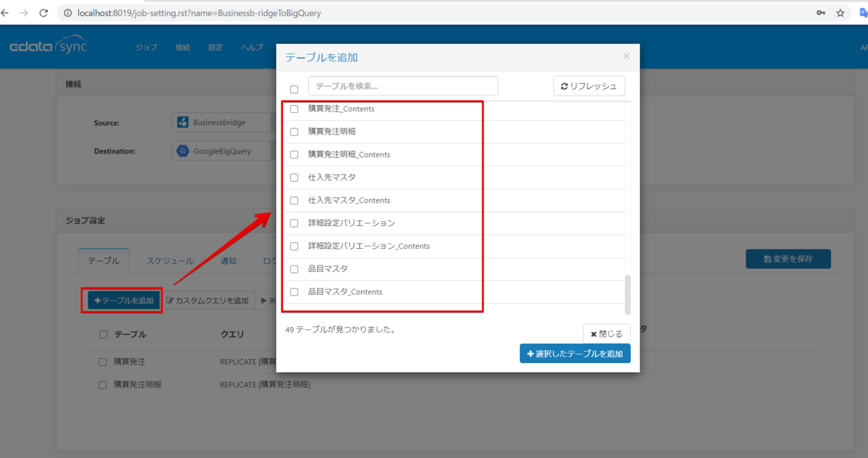Open the ジョブ menu in the top navigation
The width and height of the screenshot is (868, 458).
146,47
